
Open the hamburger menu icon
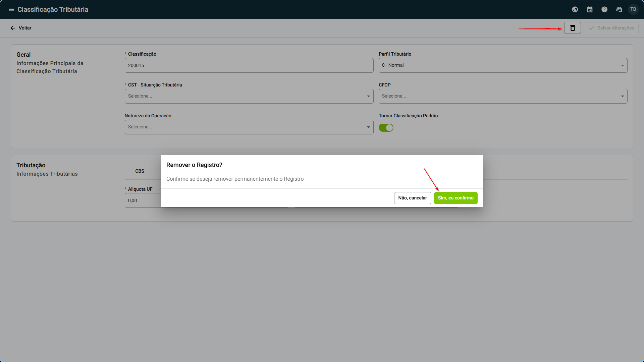coord(11,9)
